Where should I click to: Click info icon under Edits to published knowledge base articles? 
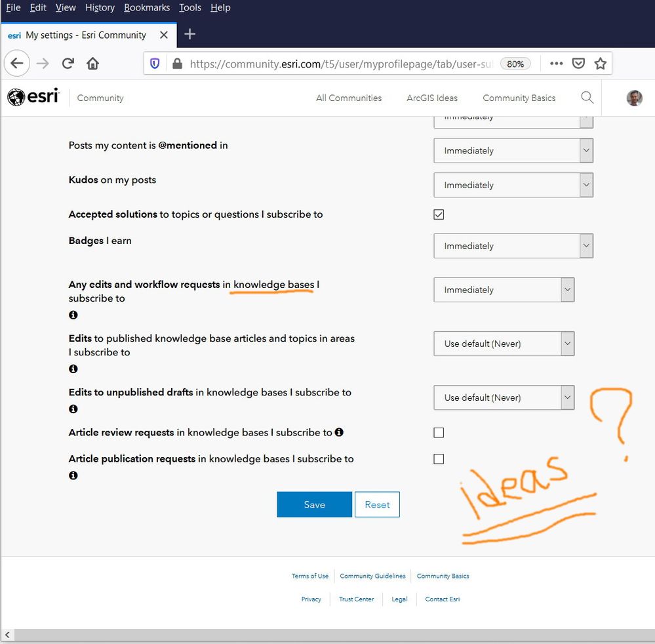point(73,369)
